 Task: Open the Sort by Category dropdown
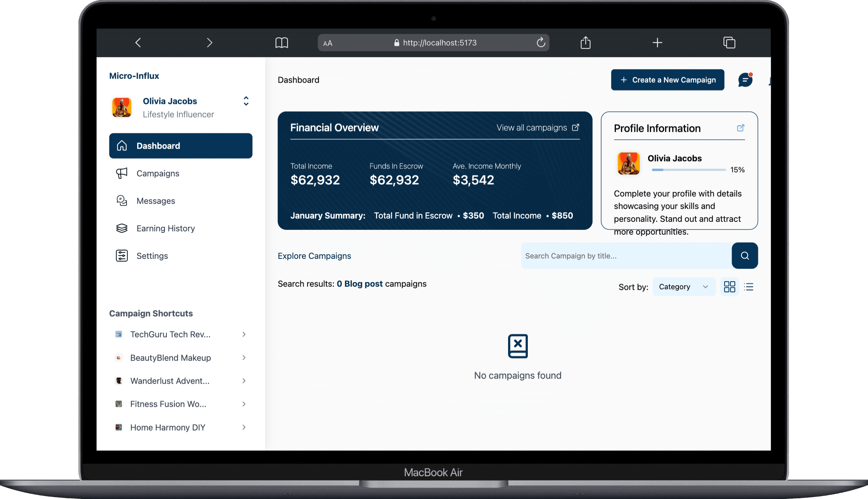(x=683, y=287)
